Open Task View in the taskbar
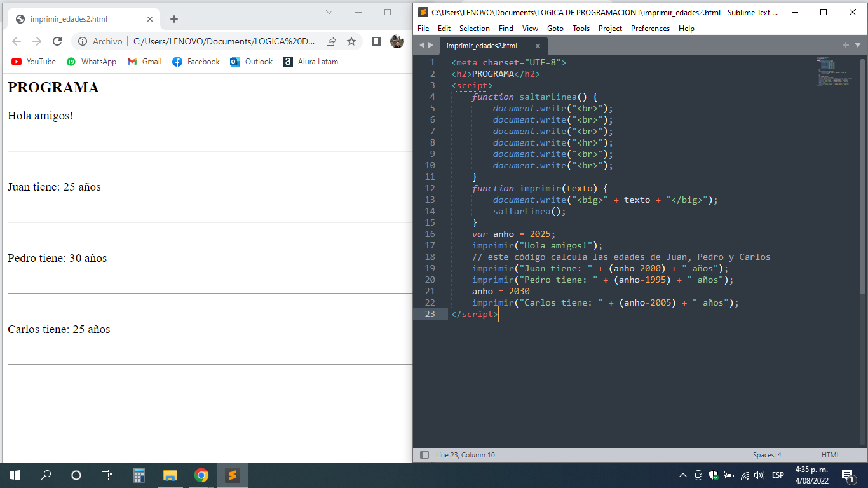Image resolution: width=868 pixels, height=488 pixels. (x=107, y=475)
